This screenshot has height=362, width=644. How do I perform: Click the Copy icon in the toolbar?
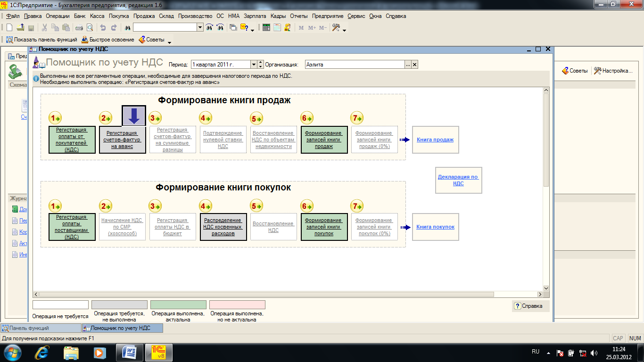(x=56, y=27)
